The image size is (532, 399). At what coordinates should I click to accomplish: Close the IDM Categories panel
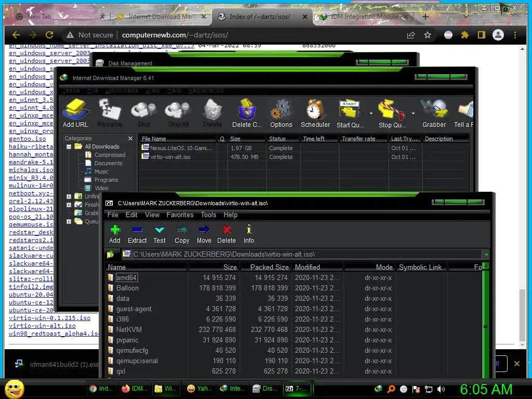(130, 138)
